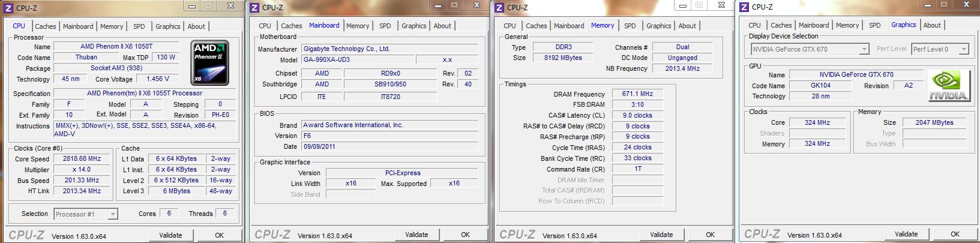Open Mainboard tab in the processor window
This screenshot has height=243, width=980.
(78, 26)
